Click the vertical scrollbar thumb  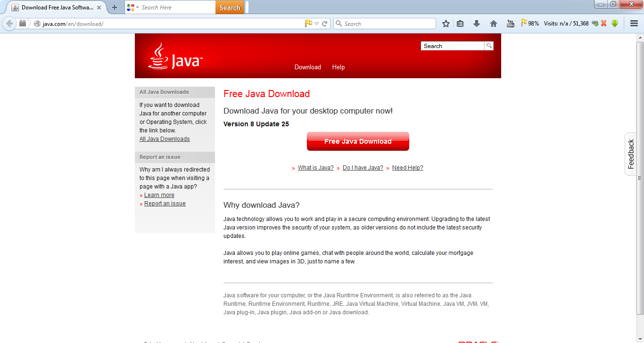640,178
